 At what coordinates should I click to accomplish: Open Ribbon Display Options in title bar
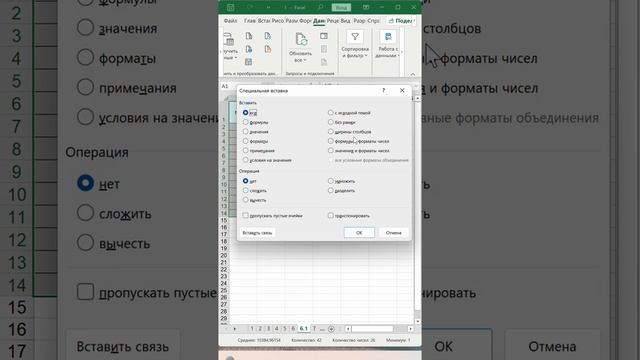(366, 7)
